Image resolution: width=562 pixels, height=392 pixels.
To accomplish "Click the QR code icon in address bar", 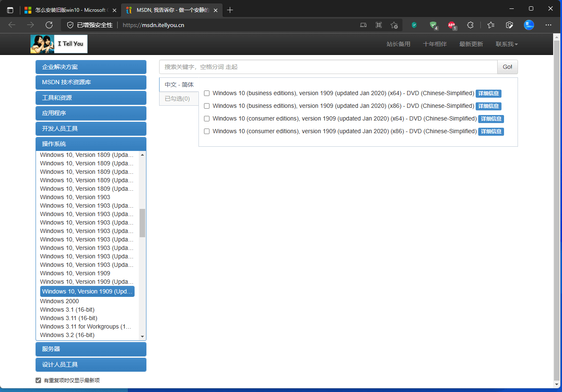I will pos(379,25).
